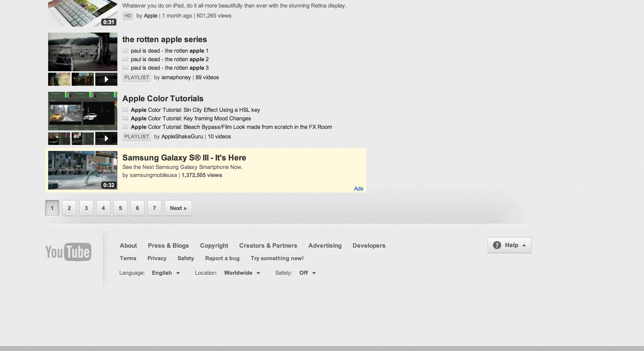Image resolution: width=644 pixels, height=351 pixels.
Task: Open the Copyright footer link
Action: click(x=214, y=245)
